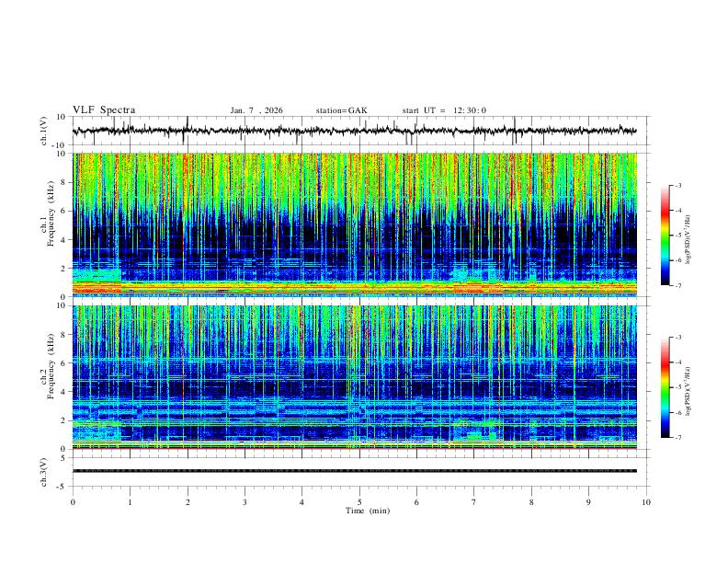
Task: Click the ch.3 black voltage trace
Action: pyautogui.click(x=355, y=471)
